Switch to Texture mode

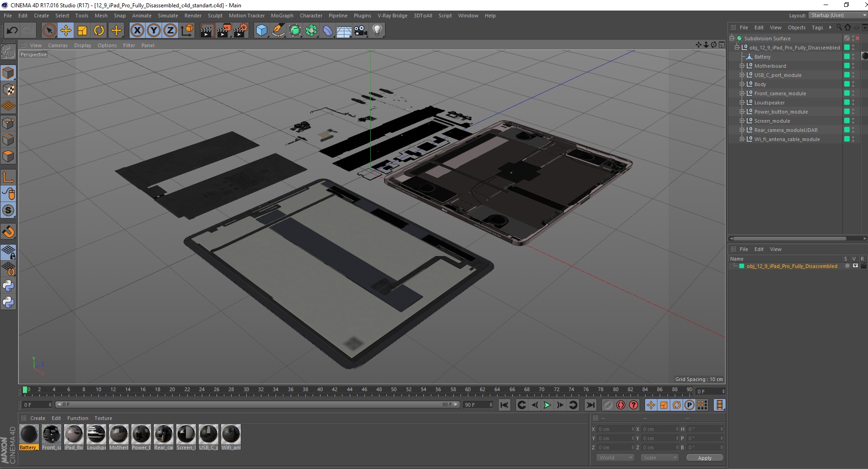pos(8,90)
